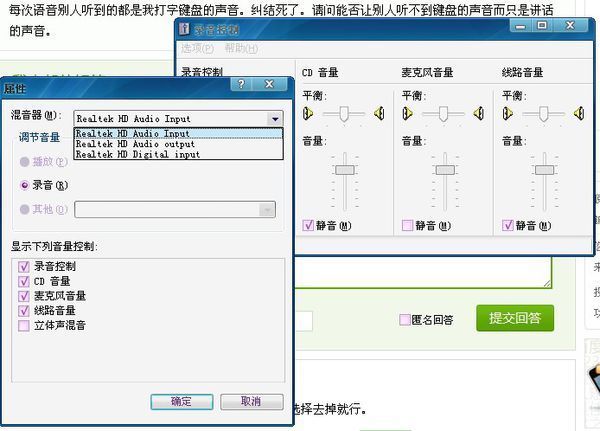600x431 pixels.
Task: Click the CD 音量 right balance speaker icon
Action: tap(379, 113)
